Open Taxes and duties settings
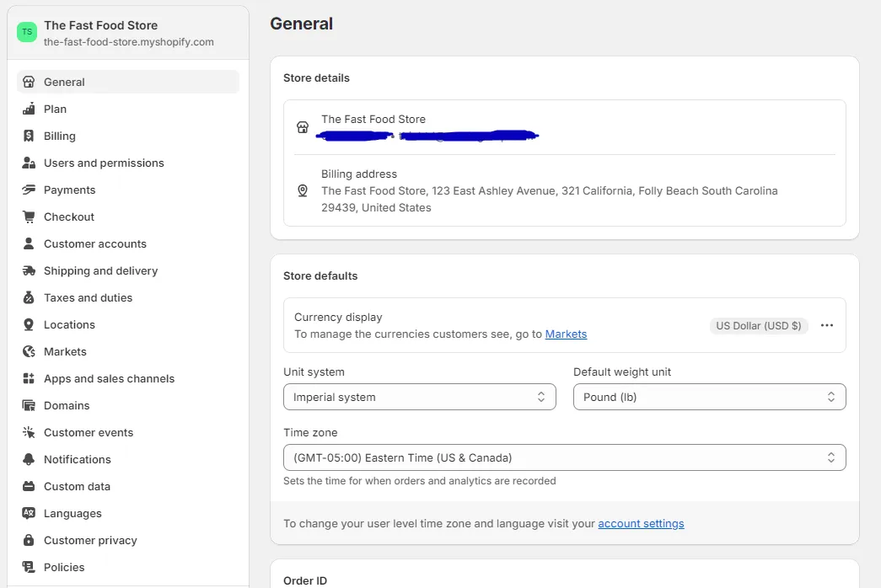 128,297
